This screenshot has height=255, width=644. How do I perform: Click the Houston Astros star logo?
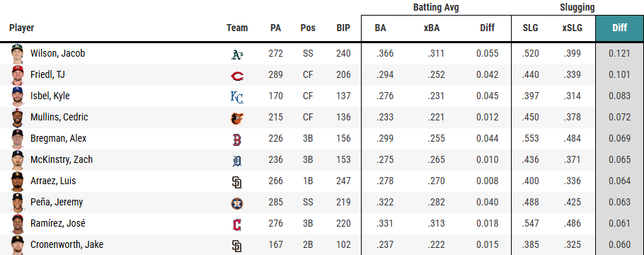237,203
